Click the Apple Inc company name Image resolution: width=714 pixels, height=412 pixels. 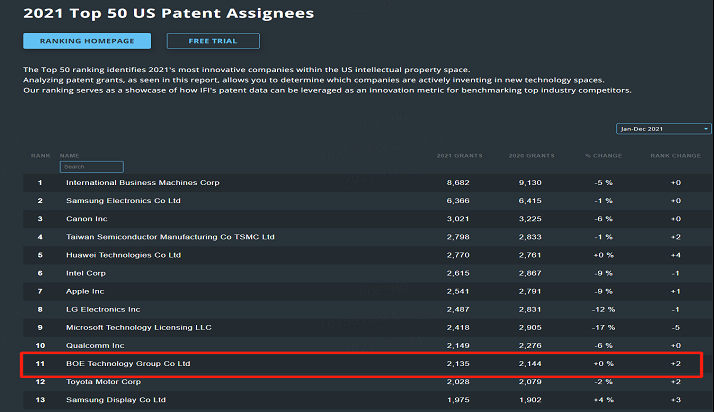tap(87, 291)
